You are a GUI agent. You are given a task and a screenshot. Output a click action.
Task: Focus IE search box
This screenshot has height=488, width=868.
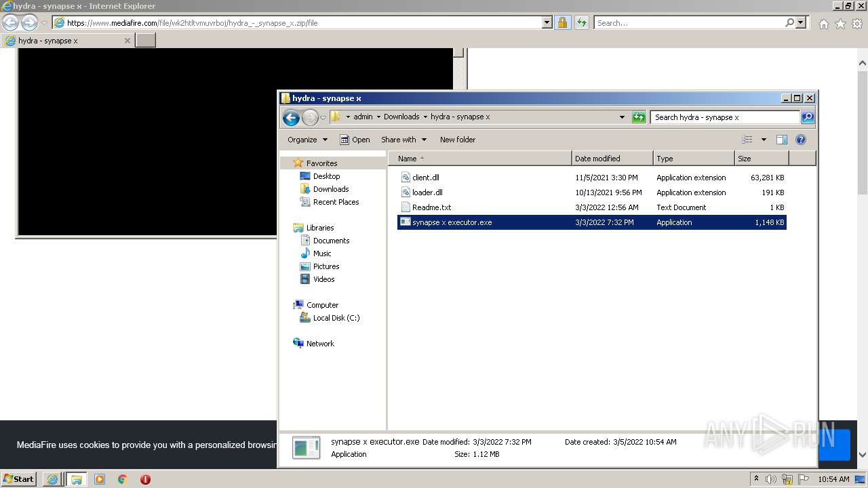click(689, 23)
